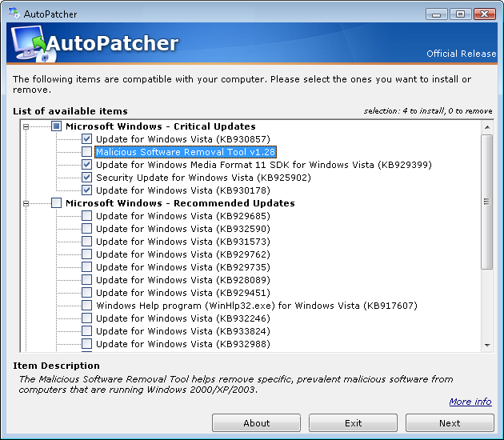Check Update for Windows Vista (KB932590)
The width and height of the screenshot is (504, 440).
(86, 229)
